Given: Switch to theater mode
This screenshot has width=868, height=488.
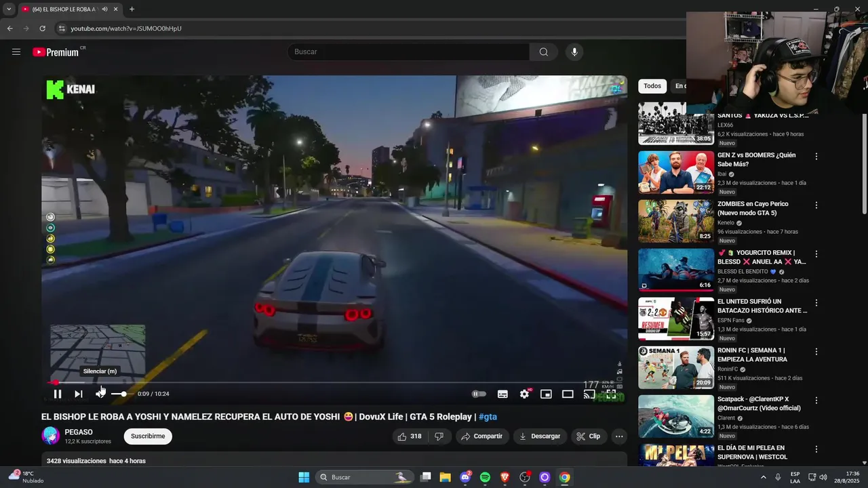Looking at the screenshot, I should (x=568, y=394).
